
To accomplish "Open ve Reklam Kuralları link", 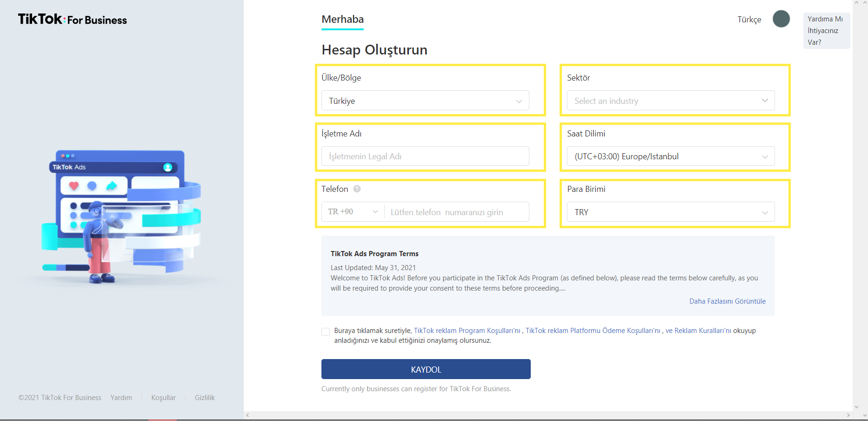I will coord(698,331).
